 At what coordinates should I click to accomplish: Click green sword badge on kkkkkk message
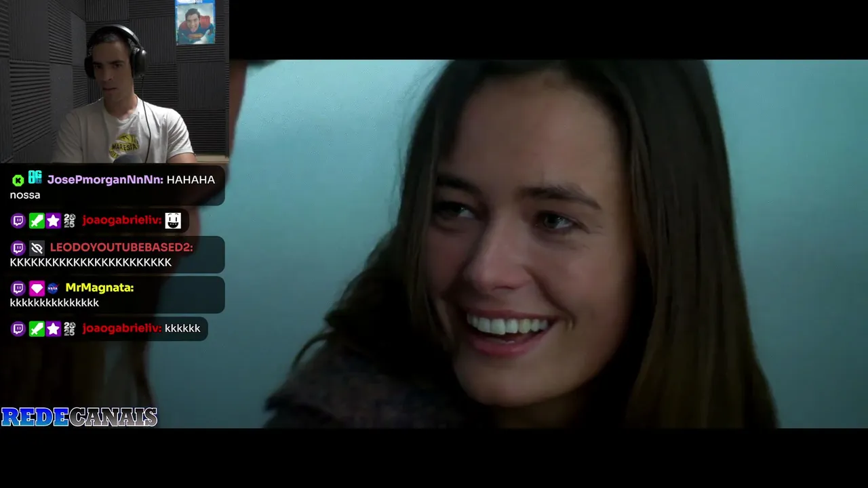[37, 329]
